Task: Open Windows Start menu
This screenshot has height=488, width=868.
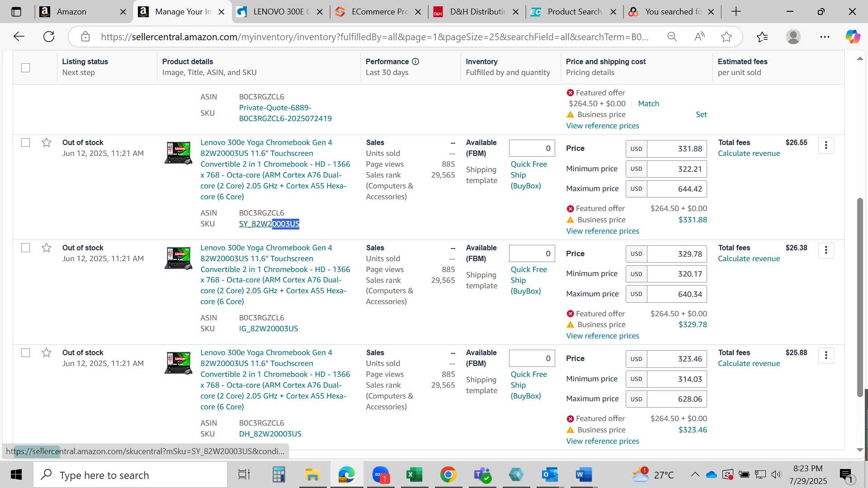Action: (16, 475)
